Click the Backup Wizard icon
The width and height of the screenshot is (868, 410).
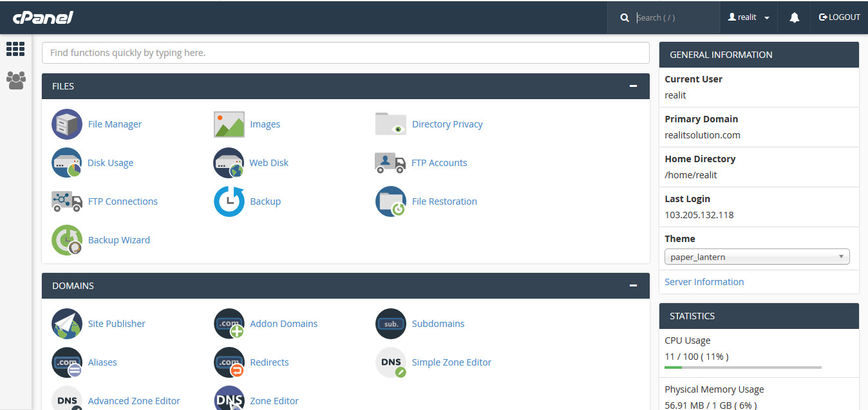coord(67,240)
